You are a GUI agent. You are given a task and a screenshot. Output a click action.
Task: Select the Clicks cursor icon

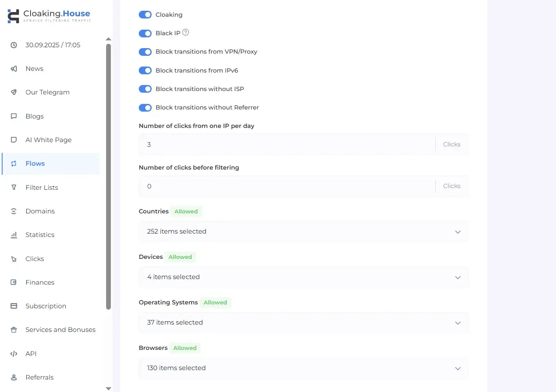point(13,258)
